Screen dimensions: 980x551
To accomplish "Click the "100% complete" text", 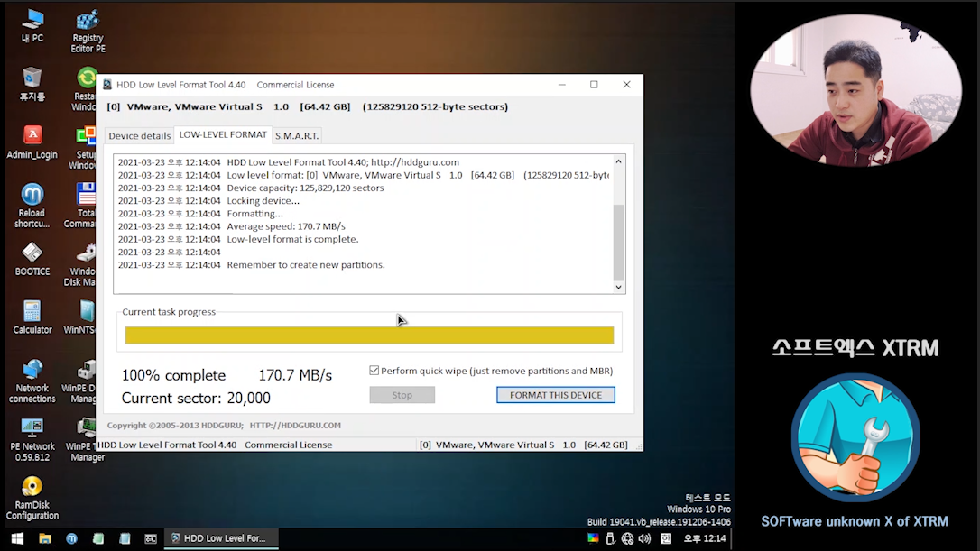I will click(x=173, y=375).
